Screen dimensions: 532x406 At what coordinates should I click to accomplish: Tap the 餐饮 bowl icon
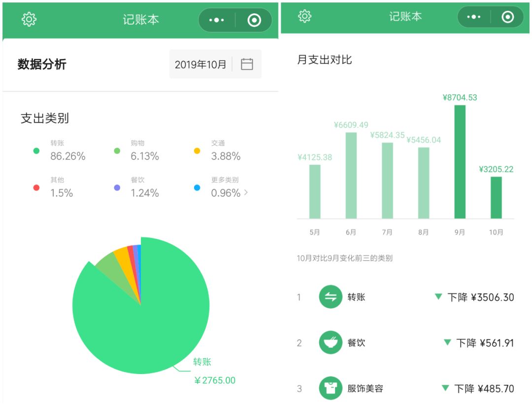pyautogui.click(x=331, y=343)
